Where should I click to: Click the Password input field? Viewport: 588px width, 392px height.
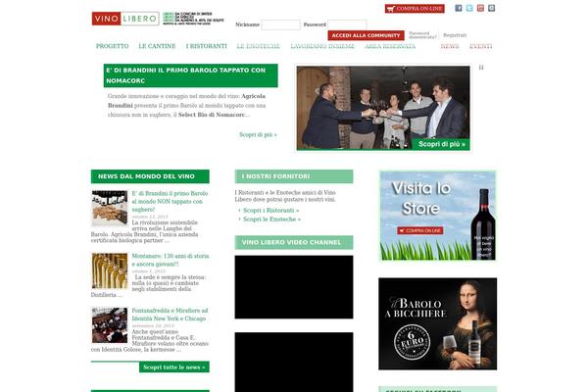347,24
